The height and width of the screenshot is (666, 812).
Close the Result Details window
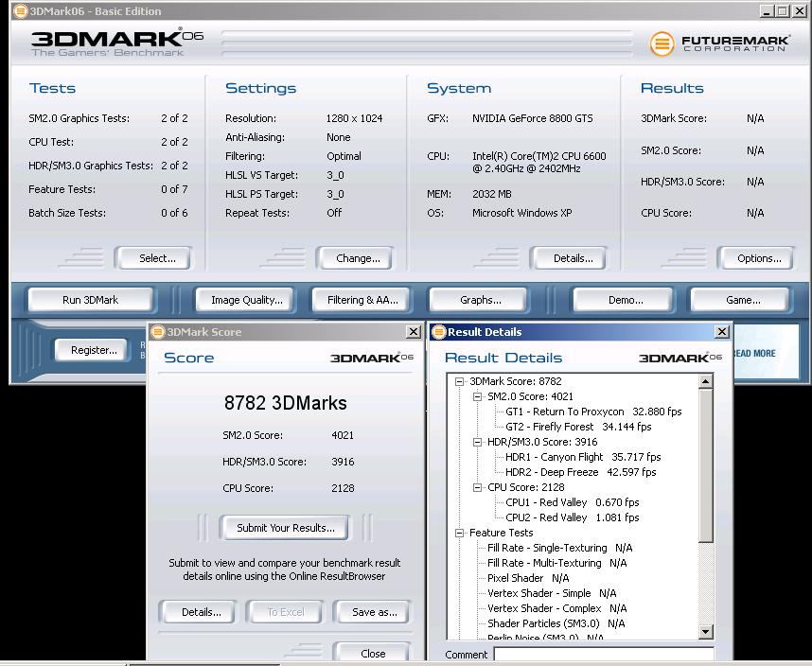(722, 332)
